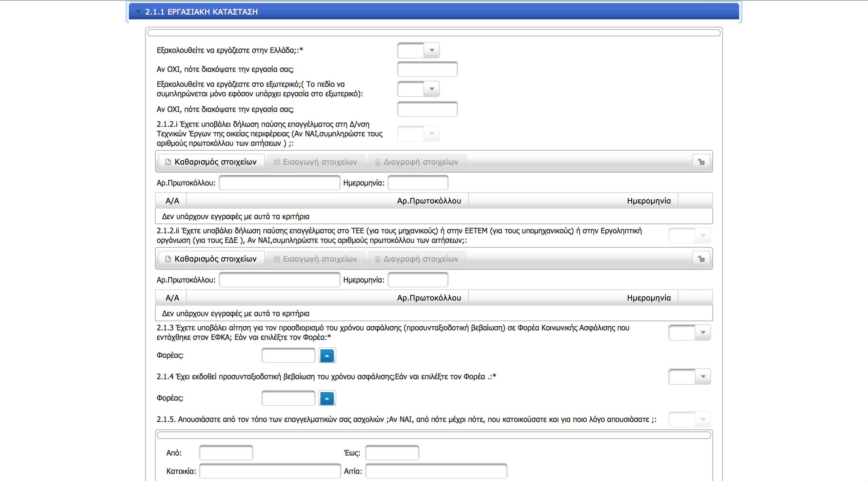Click the Ημερομηνία column header in the 2.1.2.i table
Image resolution: width=868 pixels, height=481 pixels.
[648, 201]
